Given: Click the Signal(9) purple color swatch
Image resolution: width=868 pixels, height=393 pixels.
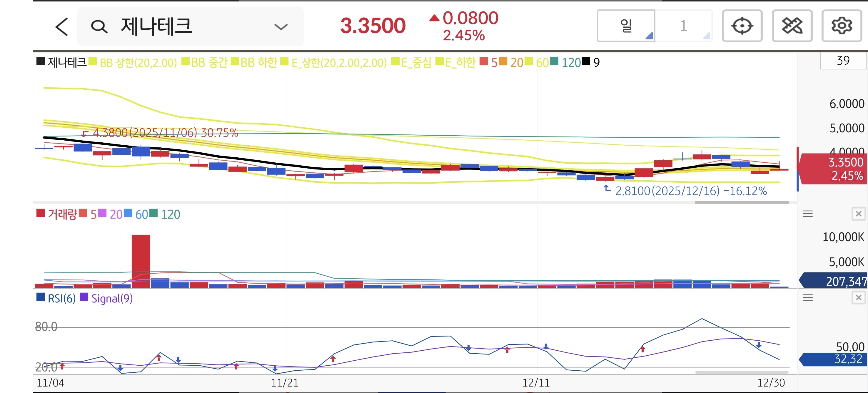Looking at the screenshot, I should click(x=84, y=297).
